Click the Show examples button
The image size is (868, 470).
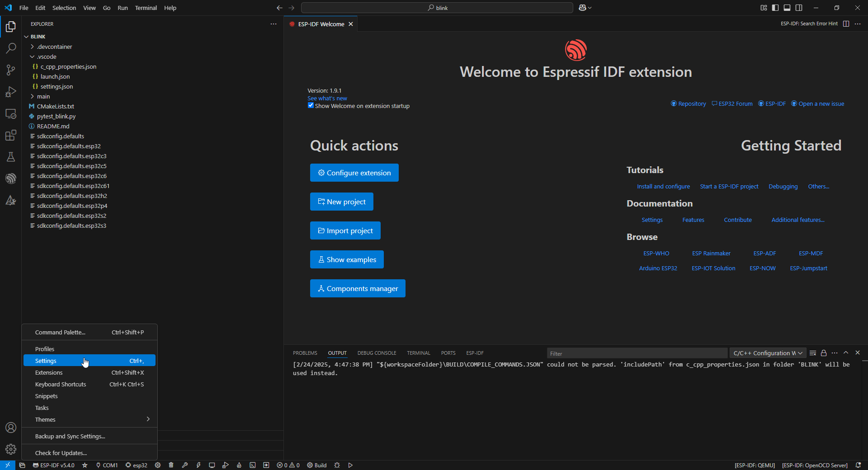[347, 259]
